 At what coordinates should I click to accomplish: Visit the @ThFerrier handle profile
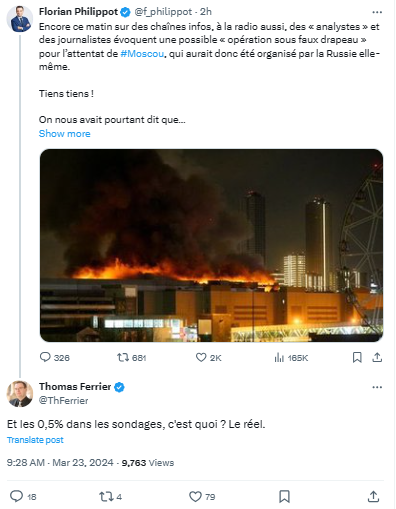[64, 400]
